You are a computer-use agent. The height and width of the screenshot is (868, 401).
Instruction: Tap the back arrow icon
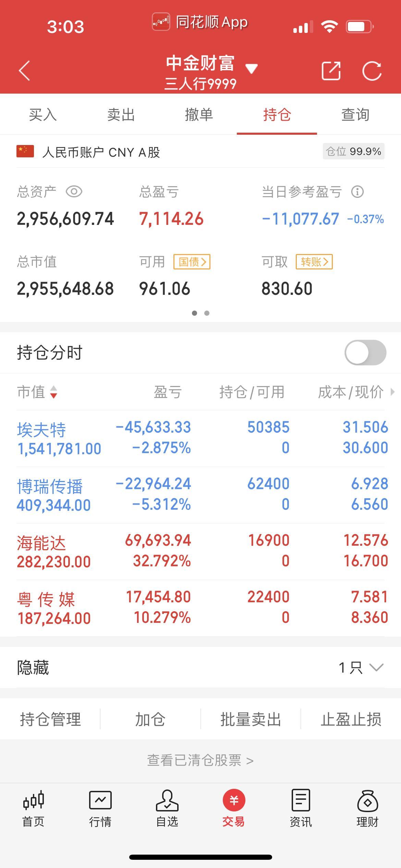[x=25, y=71]
